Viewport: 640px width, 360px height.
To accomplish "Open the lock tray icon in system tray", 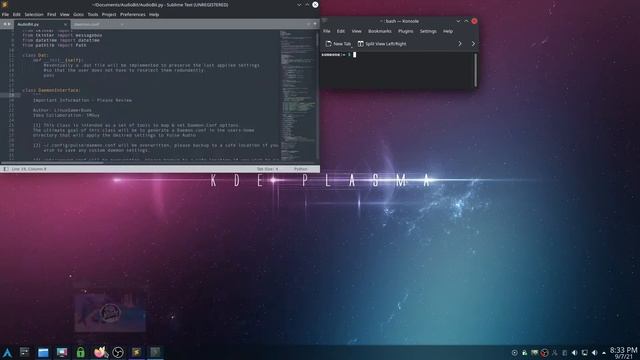I will (x=524, y=353).
